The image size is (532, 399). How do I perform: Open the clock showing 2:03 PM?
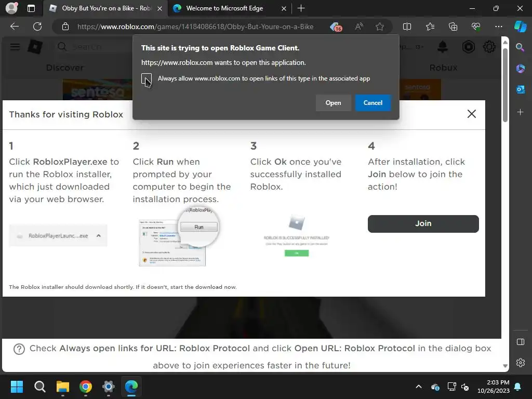point(494,387)
